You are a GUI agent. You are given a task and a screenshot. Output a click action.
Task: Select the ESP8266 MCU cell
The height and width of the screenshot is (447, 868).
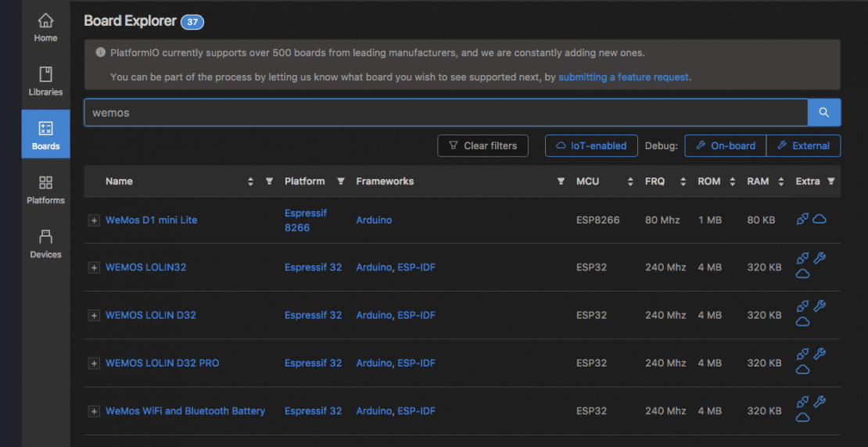pos(598,220)
